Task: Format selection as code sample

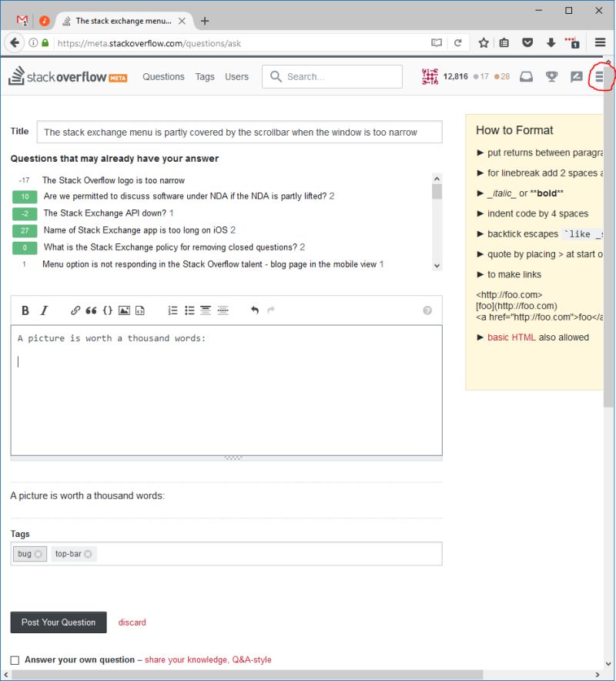Action: point(108,310)
